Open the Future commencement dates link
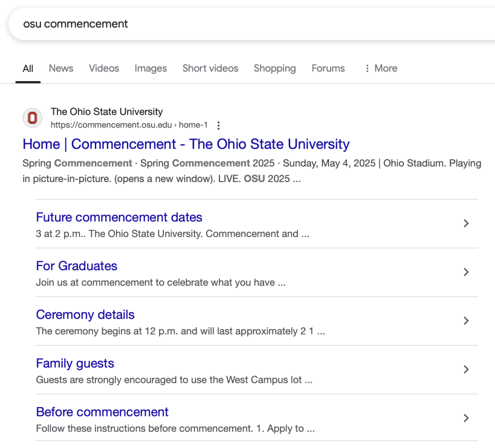This screenshot has width=495, height=448. click(119, 217)
